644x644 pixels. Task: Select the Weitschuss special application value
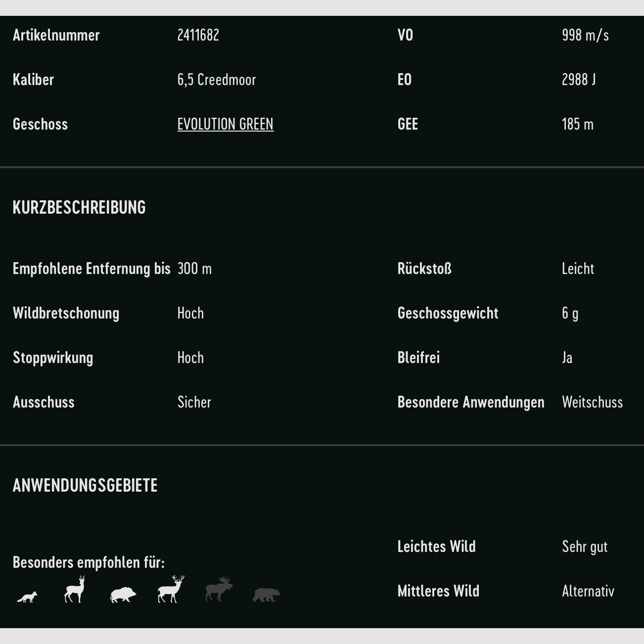(592, 402)
